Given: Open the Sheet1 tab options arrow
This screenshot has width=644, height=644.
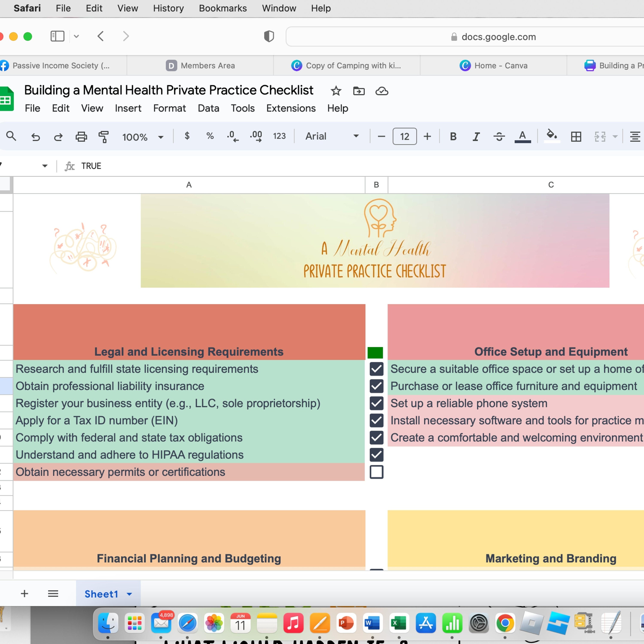Looking at the screenshot, I should point(129,594).
